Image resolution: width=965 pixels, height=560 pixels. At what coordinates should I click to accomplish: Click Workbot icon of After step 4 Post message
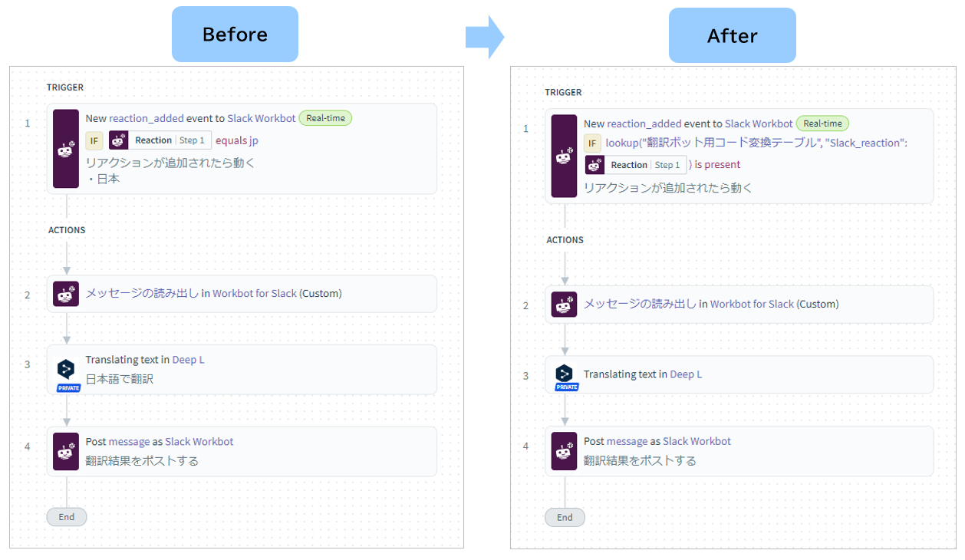pos(564,451)
